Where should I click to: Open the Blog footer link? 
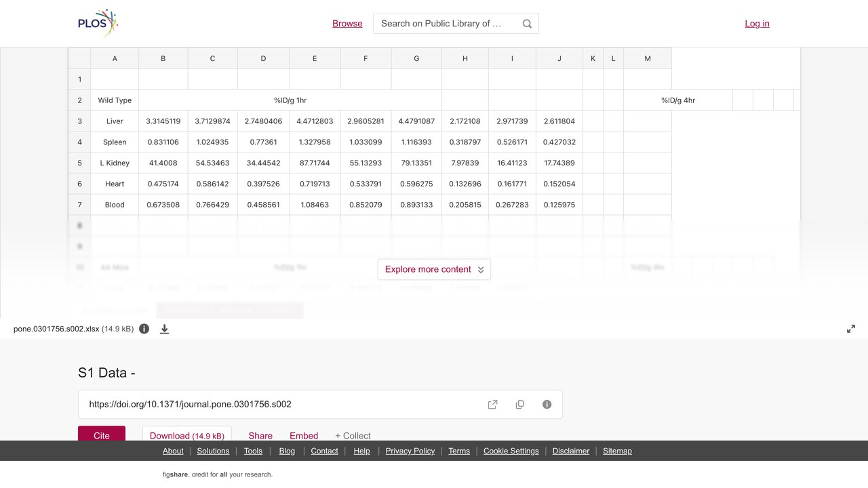[287, 451]
